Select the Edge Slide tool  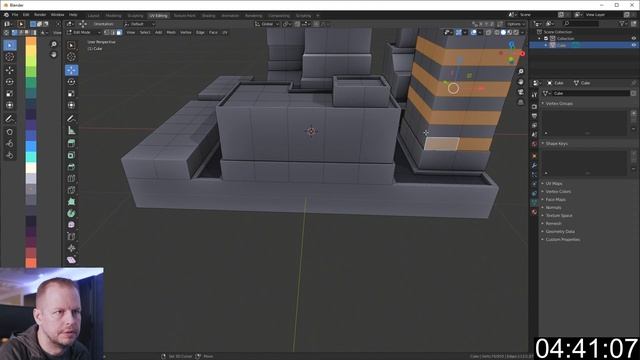coord(71,237)
